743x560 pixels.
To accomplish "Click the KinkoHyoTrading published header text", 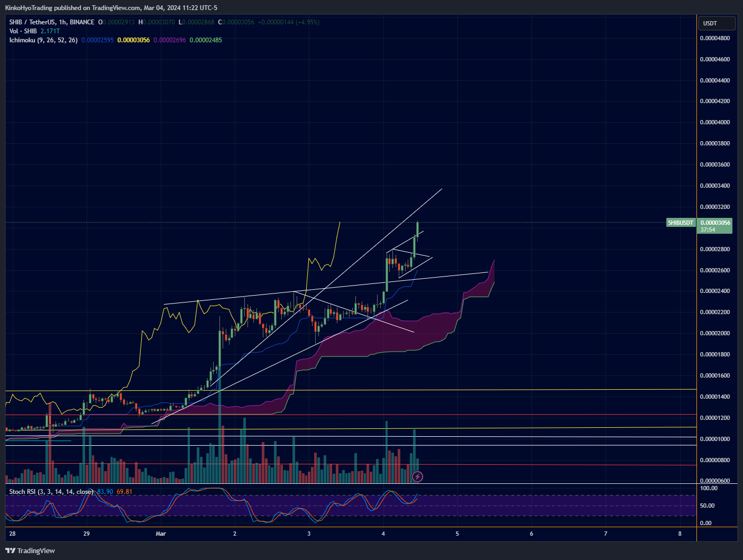I will click(x=111, y=8).
